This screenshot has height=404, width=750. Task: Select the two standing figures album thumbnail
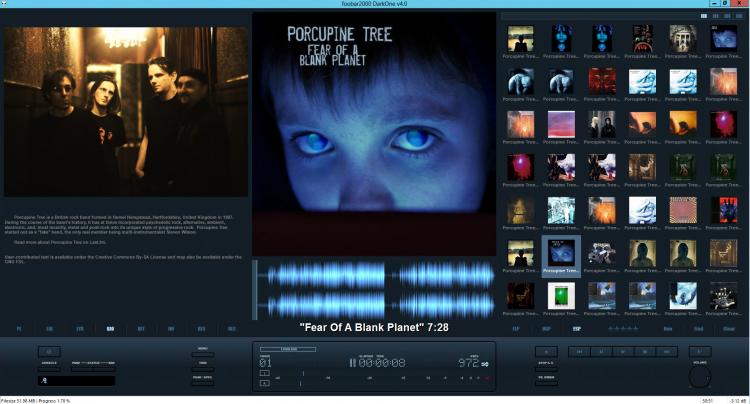tap(602, 124)
